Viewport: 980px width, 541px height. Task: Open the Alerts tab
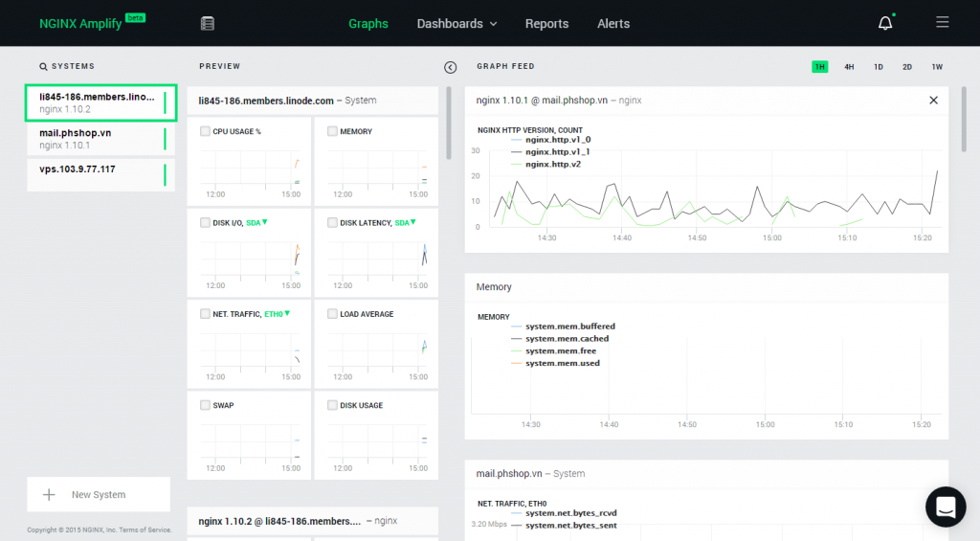(x=613, y=24)
